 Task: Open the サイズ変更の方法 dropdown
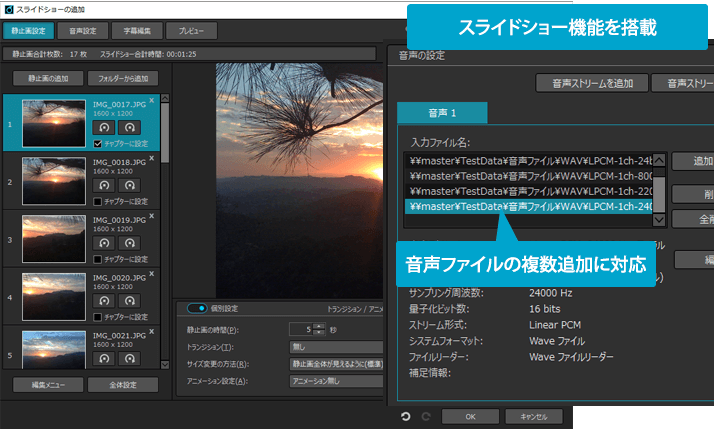336,364
